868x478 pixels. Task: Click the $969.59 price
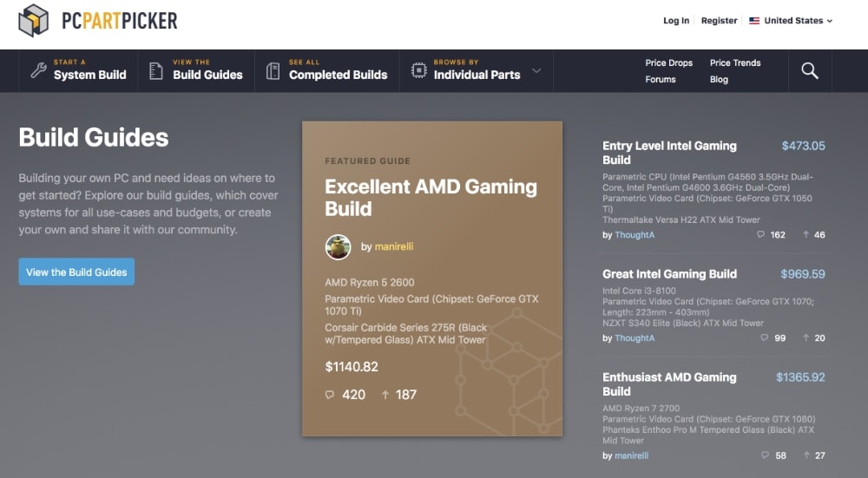[803, 274]
